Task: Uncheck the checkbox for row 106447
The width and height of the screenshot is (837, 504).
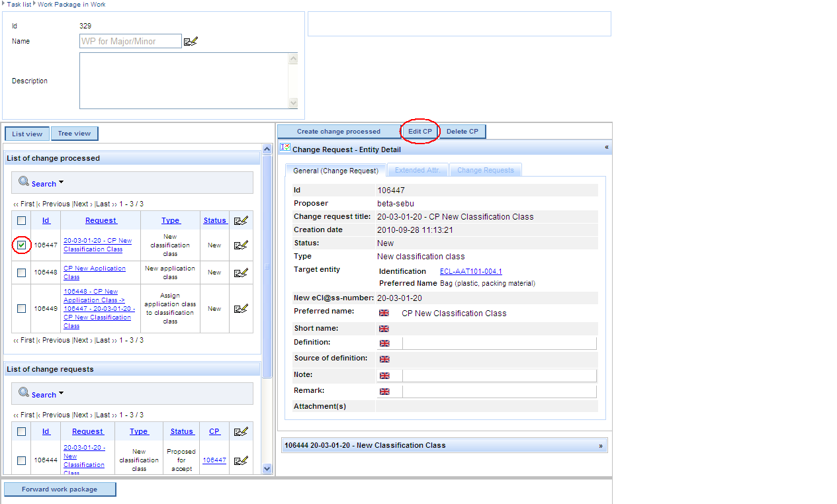Action: click(x=22, y=245)
